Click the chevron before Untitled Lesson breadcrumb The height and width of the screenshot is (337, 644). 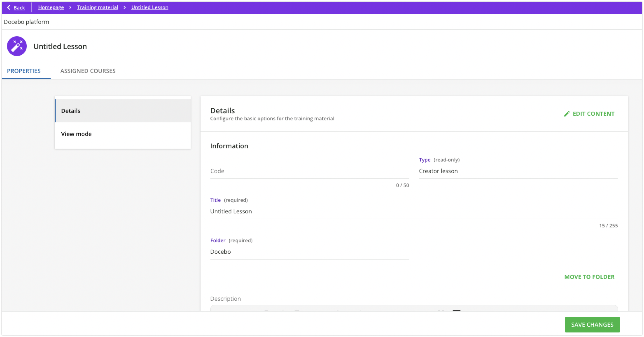(x=125, y=7)
